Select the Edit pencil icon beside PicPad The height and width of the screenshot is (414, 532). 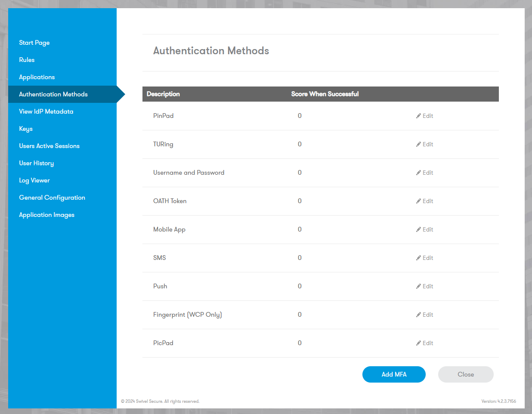pyautogui.click(x=418, y=343)
